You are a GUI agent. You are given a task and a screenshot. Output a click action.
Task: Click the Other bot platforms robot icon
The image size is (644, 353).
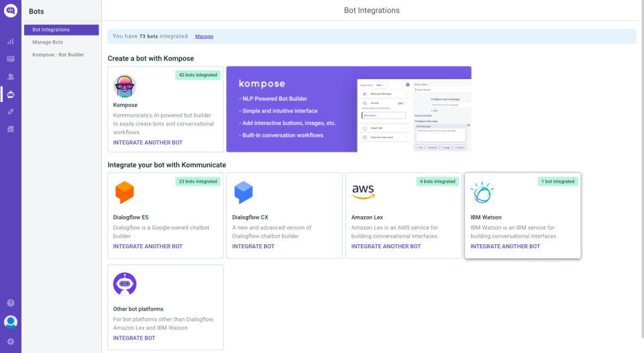pyautogui.click(x=125, y=284)
